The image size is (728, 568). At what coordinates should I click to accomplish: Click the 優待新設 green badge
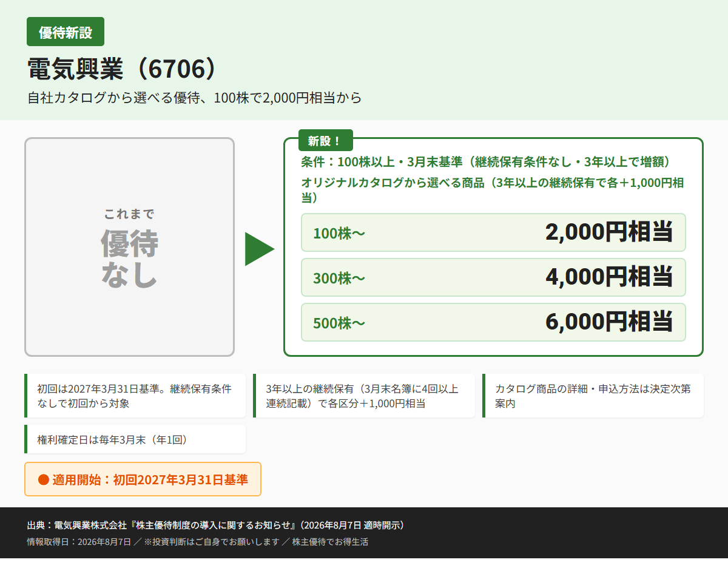(66, 32)
